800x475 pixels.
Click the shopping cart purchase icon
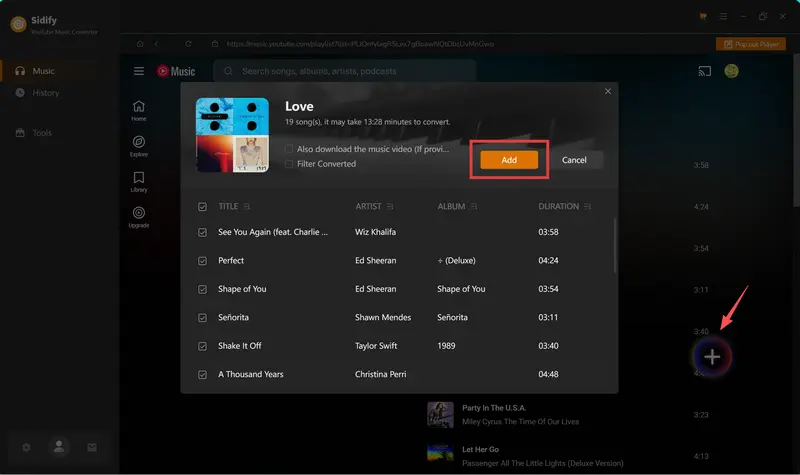pos(703,16)
